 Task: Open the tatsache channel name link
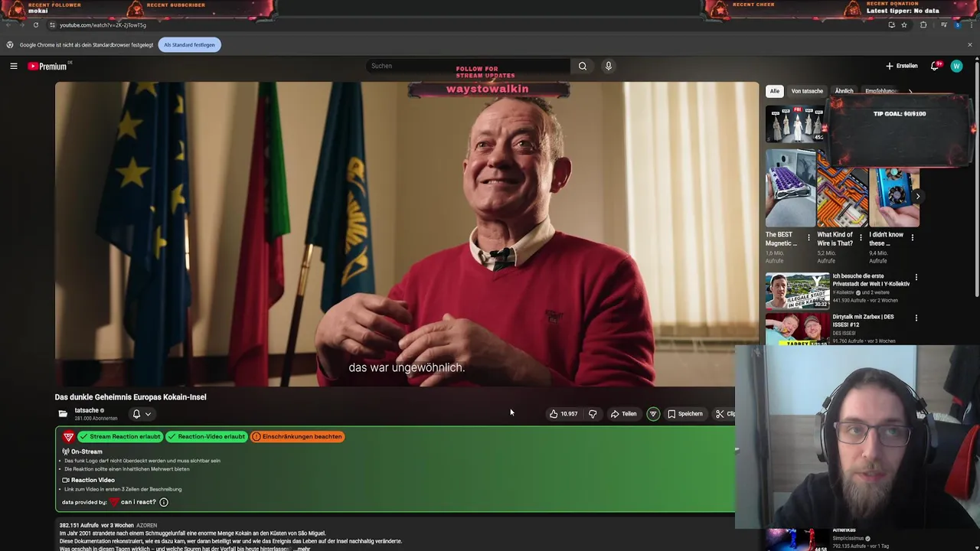coord(87,410)
